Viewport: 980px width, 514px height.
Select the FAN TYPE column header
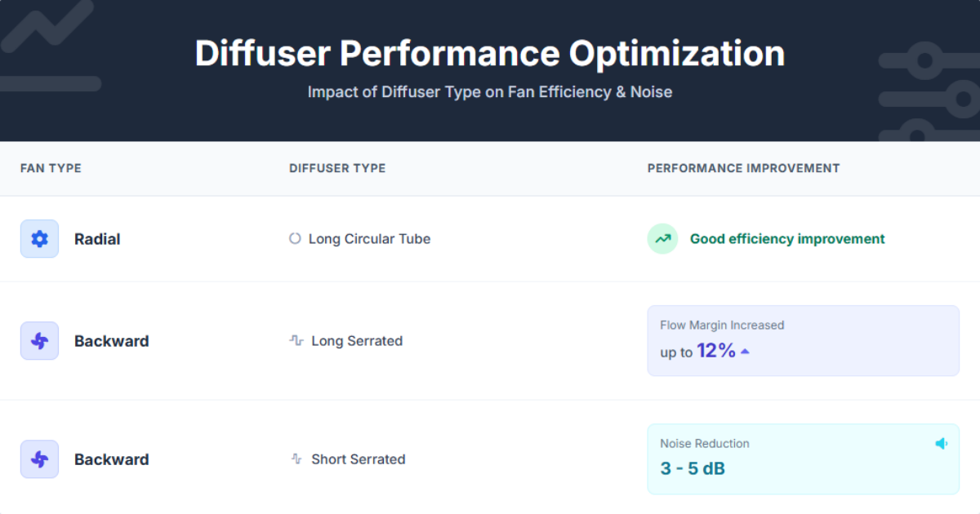pos(51,168)
